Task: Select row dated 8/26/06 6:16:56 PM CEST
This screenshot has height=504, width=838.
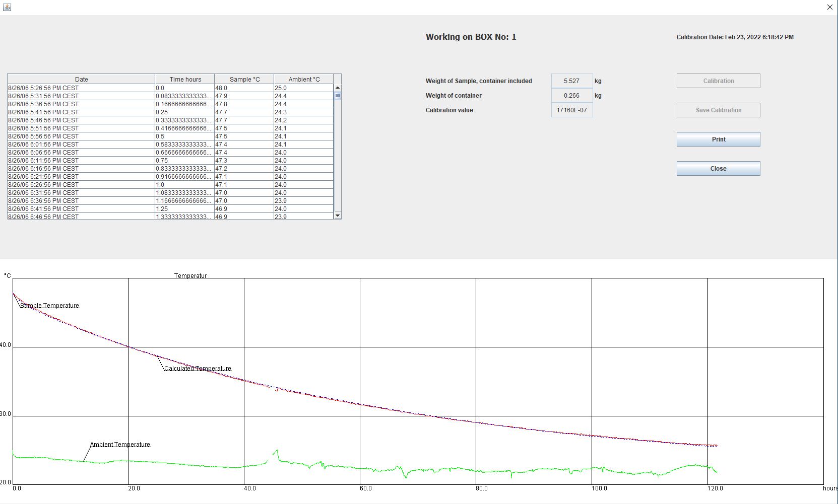Action: tap(170, 169)
